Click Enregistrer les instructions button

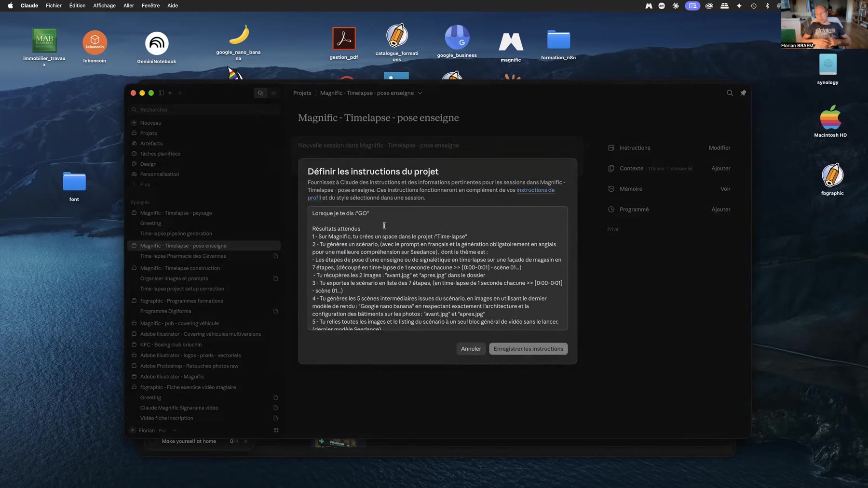point(528,349)
